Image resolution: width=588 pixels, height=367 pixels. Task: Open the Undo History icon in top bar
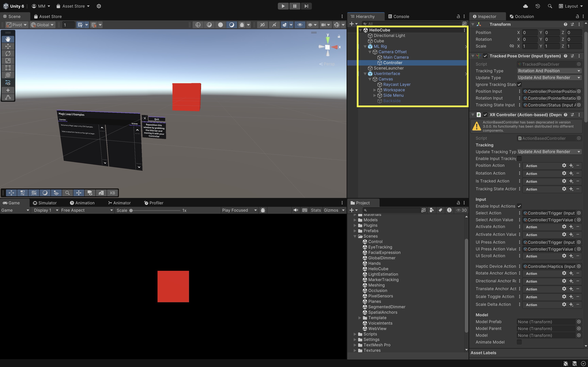[537, 6]
